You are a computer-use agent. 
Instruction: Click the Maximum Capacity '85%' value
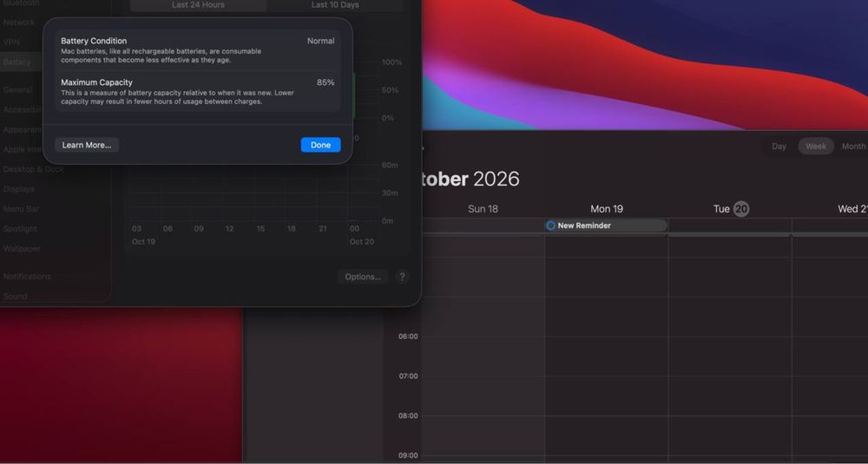point(325,82)
